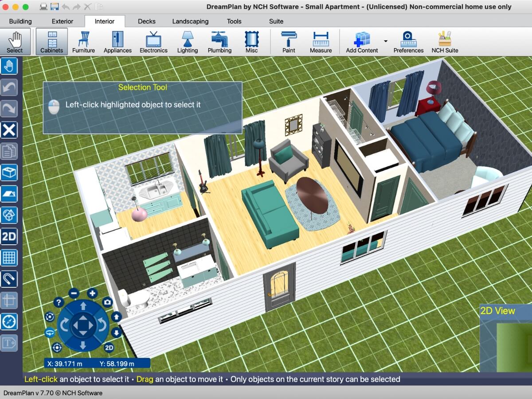The width and height of the screenshot is (532, 399).
Task: Open the NCH Suite toolbox
Action: pos(445,42)
